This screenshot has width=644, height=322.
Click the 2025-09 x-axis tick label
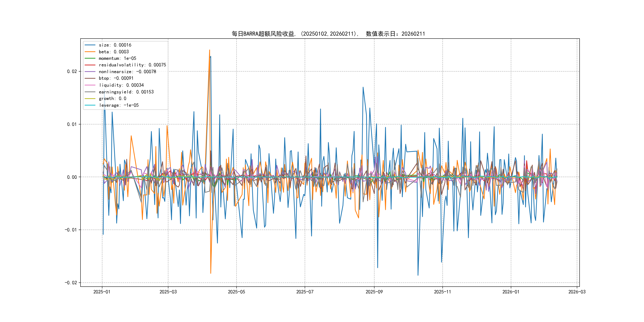[x=374, y=292]
